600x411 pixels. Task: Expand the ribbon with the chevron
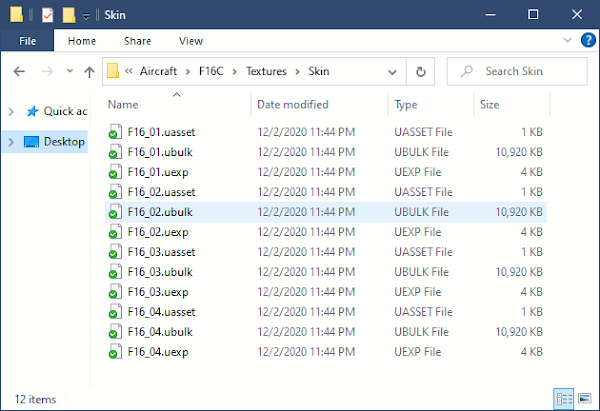[567, 40]
